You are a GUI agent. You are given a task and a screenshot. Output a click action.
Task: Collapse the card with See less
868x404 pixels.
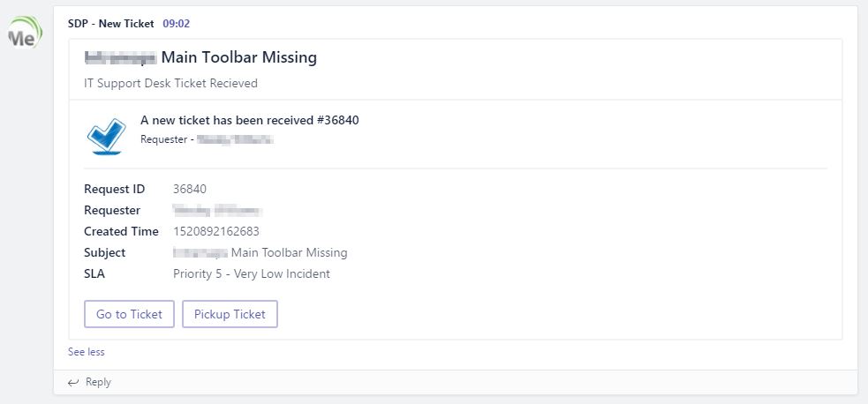coord(87,352)
